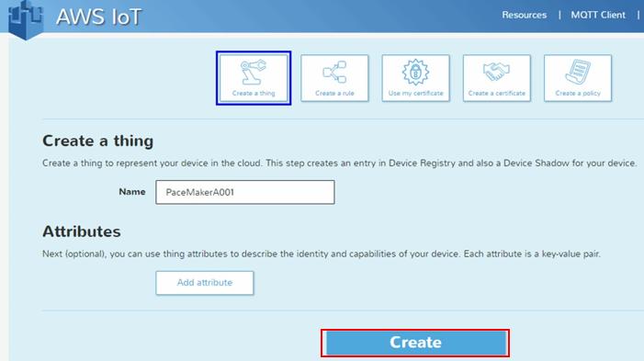This screenshot has height=361, width=644.
Task: Select the Create a rule tile
Action: pyautogui.click(x=334, y=78)
